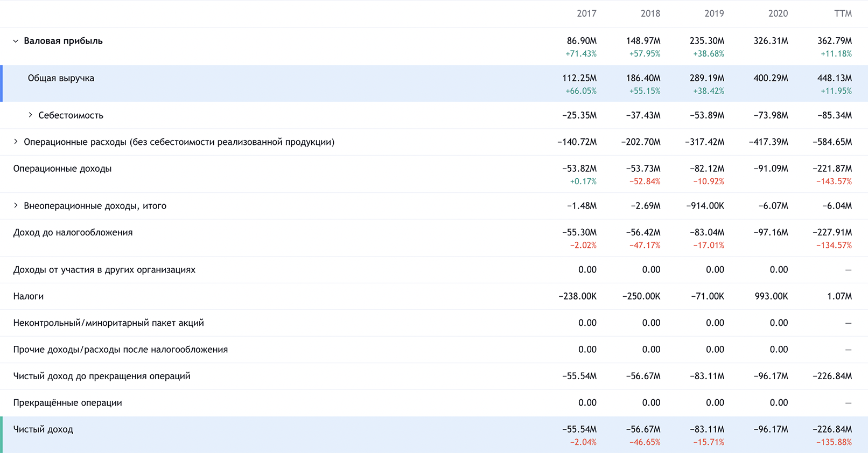Select the Валовая прибыль row label

click(63, 41)
